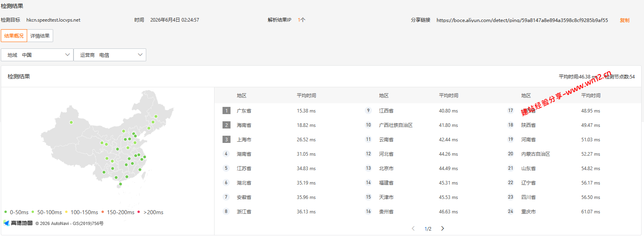
Task: Click the 15.38 ms value
Action: [x=306, y=111]
